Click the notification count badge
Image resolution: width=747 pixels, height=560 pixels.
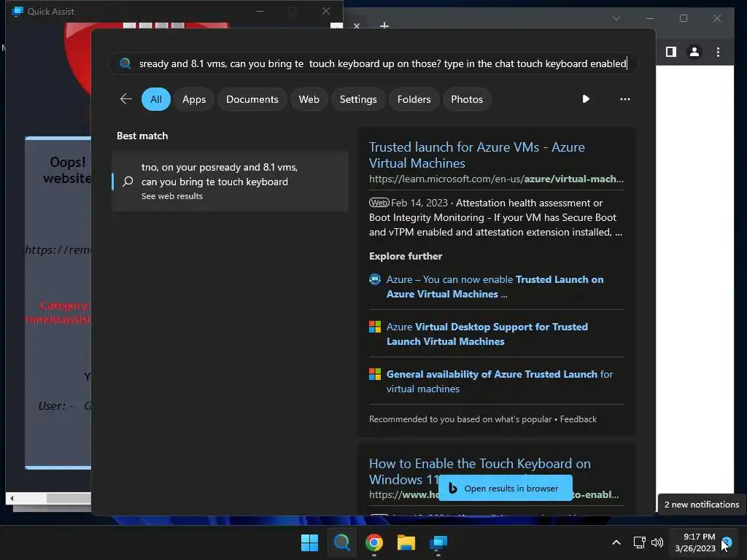click(727, 542)
